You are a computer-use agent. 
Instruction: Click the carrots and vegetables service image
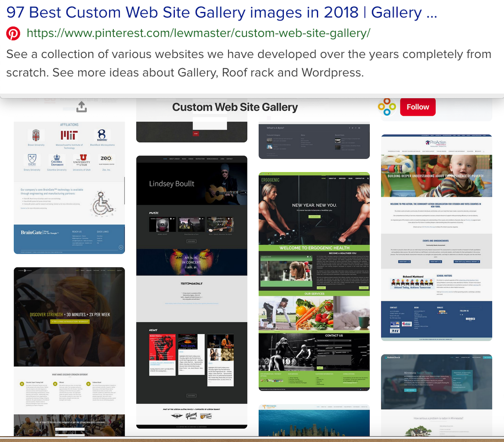pos(314,313)
